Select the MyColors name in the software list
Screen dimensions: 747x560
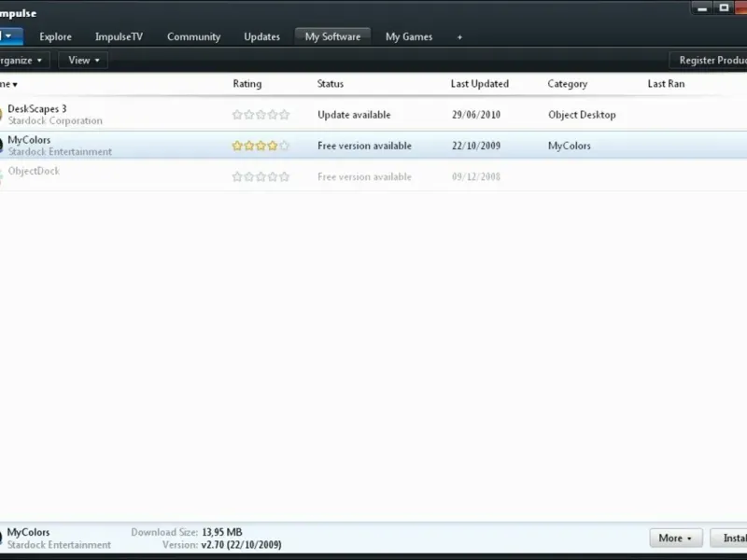29,140
